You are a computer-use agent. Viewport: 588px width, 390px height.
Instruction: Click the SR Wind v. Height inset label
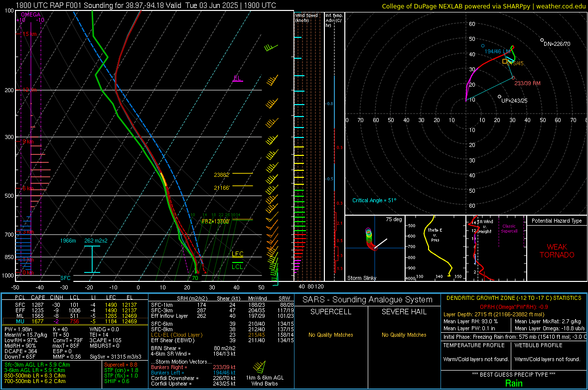pyautogui.click(x=485, y=227)
